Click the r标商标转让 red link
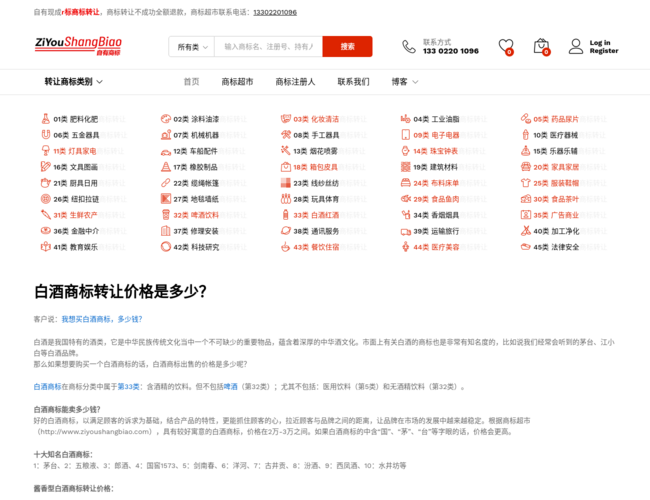Viewport: 650px width, 500px height. 81,12
